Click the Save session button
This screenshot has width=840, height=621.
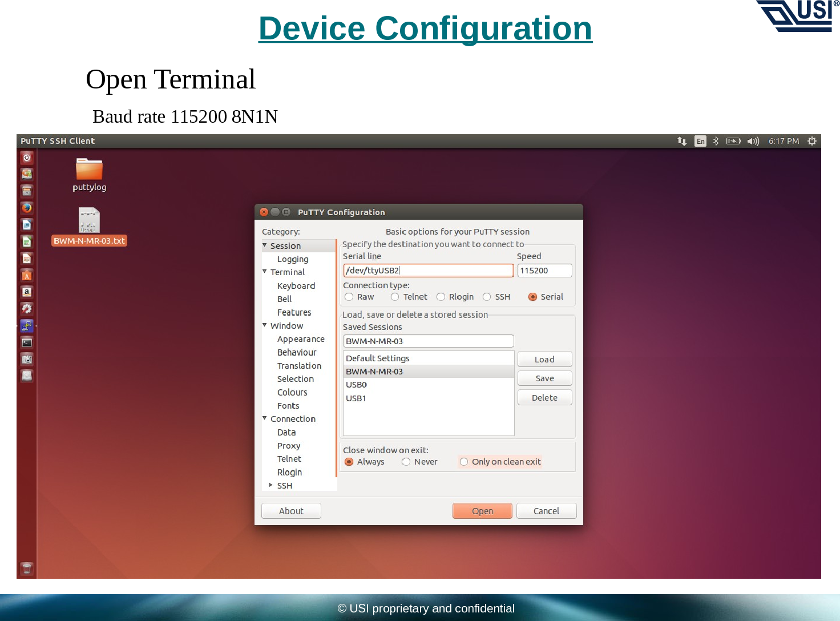[x=544, y=378]
